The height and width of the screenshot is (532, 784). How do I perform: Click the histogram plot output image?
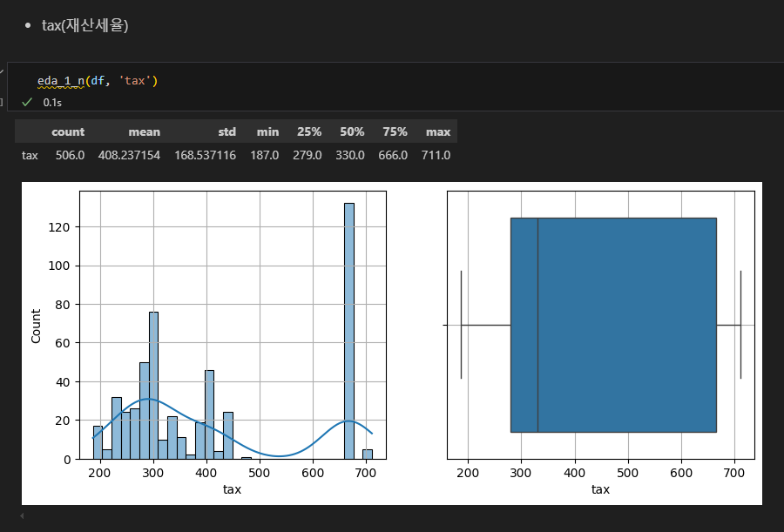233,325
